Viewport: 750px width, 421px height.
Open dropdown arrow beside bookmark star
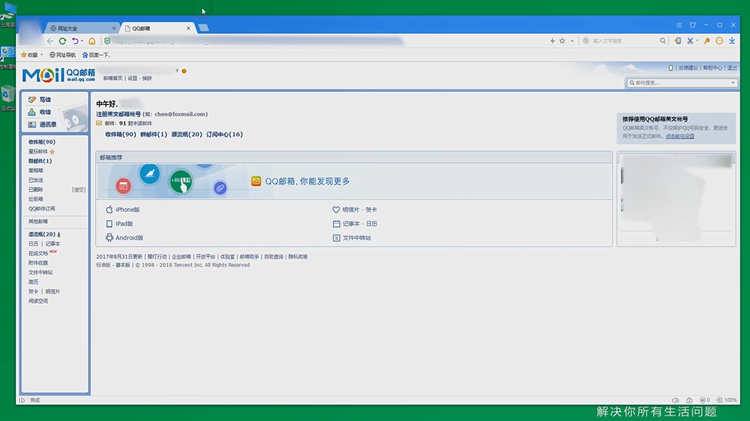(x=572, y=41)
